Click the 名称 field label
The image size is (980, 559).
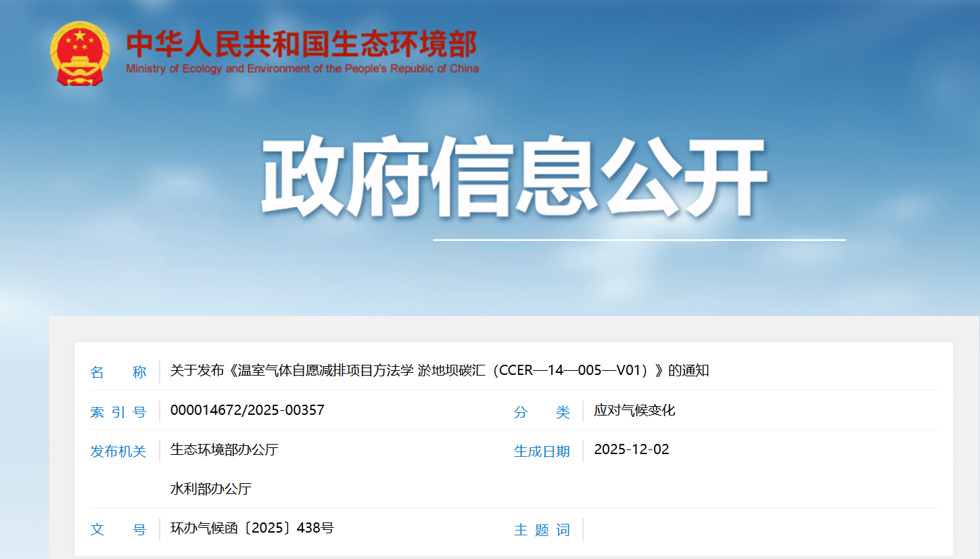pyautogui.click(x=118, y=372)
